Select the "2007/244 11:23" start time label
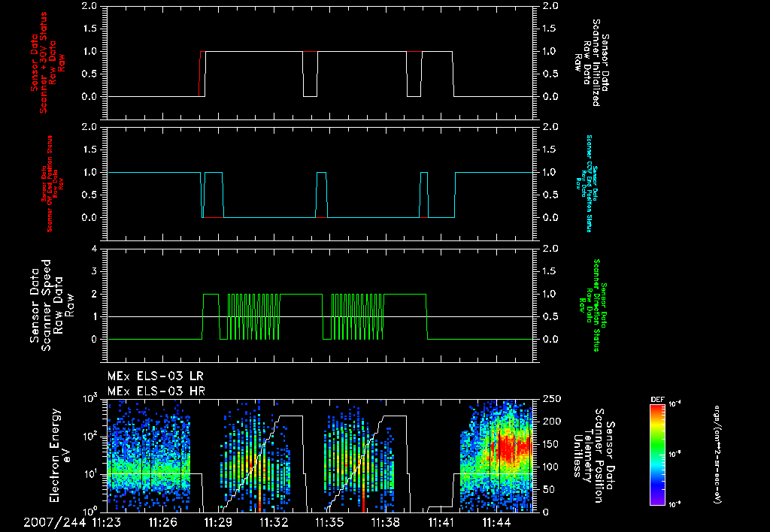This screenshot has width=770, height=532. click(x=72, y=523)
